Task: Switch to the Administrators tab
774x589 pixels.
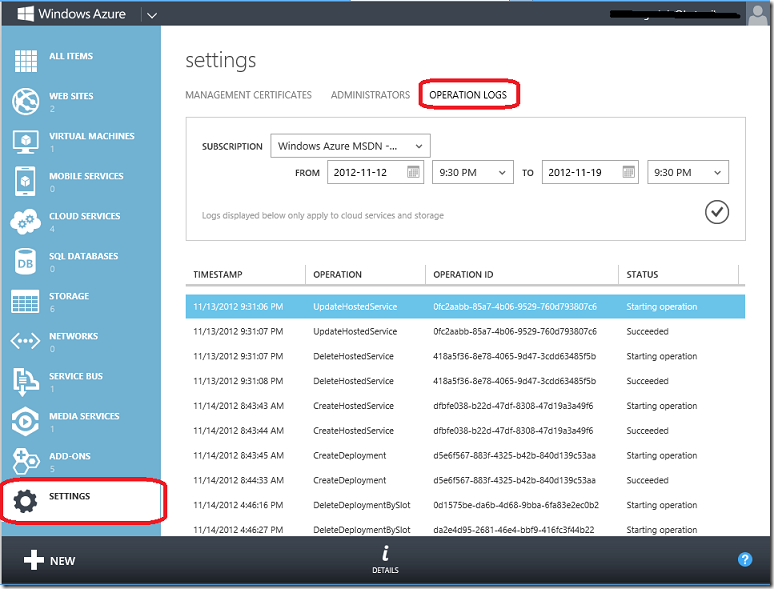Action: (370, 95)
